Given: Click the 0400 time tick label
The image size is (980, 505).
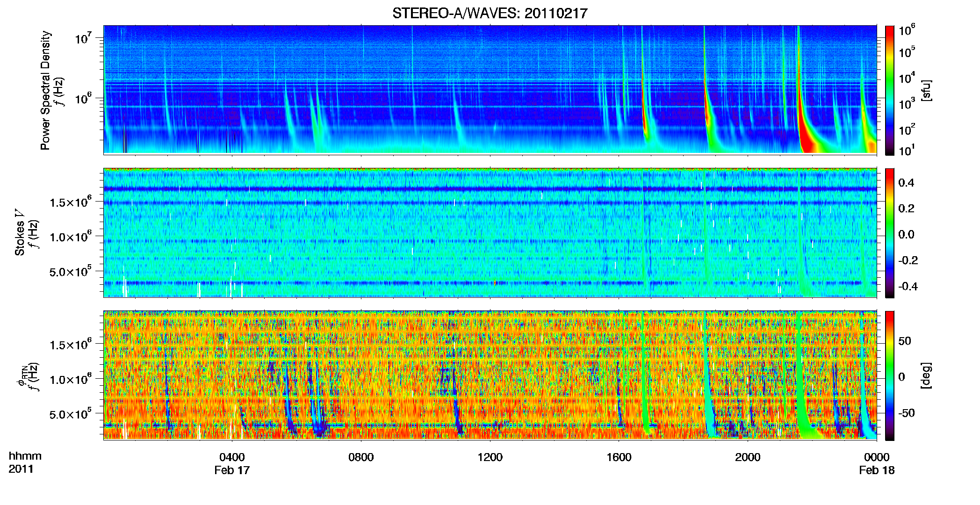Looking at the screenshot, I should [232, 457].
